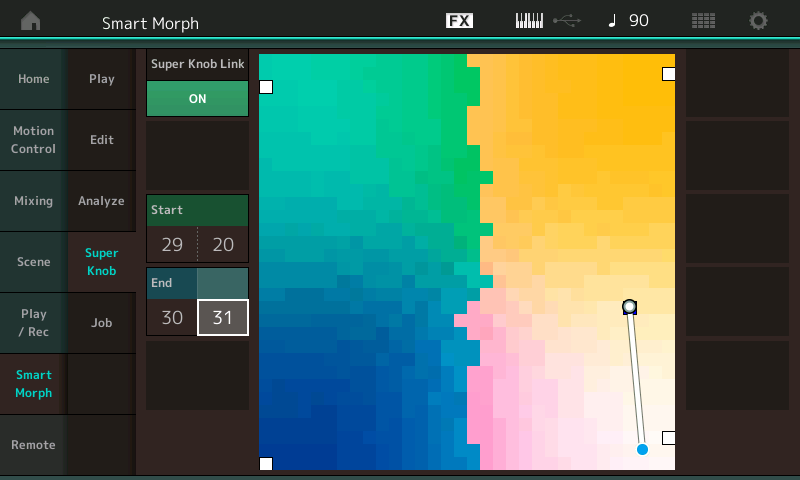Select the End value 30 field
This screenshot has height=480, width=800.
[x=172, y=318]
